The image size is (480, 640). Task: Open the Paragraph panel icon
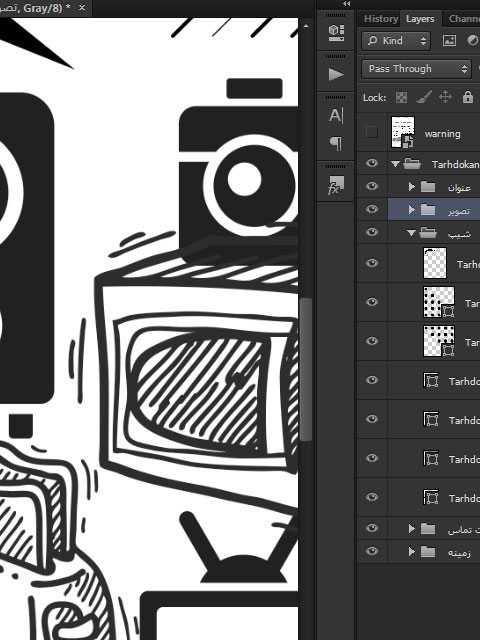tap(336, 143)
